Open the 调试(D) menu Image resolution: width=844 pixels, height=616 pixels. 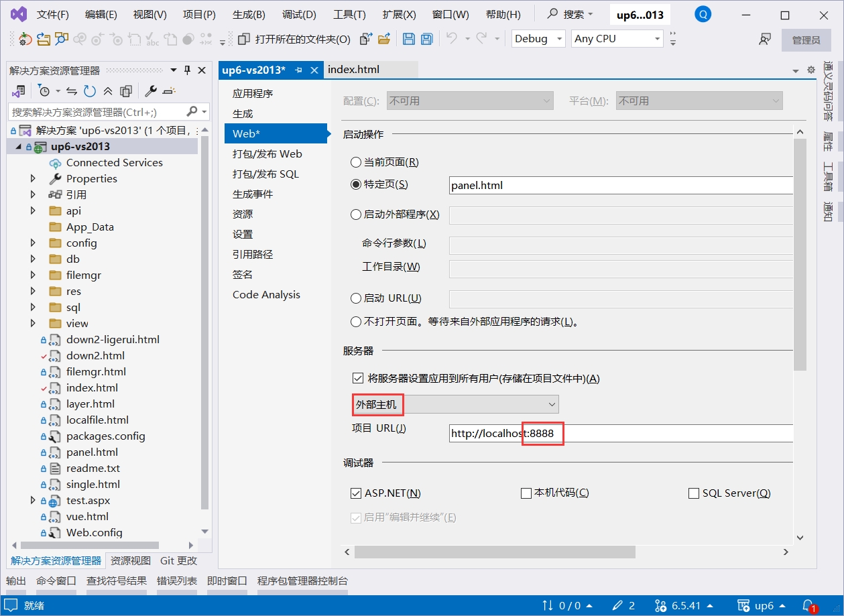click(299, 14)
